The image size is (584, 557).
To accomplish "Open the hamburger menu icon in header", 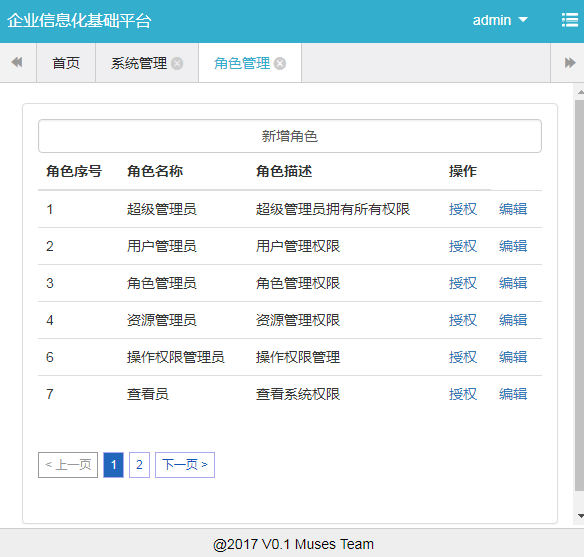I will pos(569,20).
